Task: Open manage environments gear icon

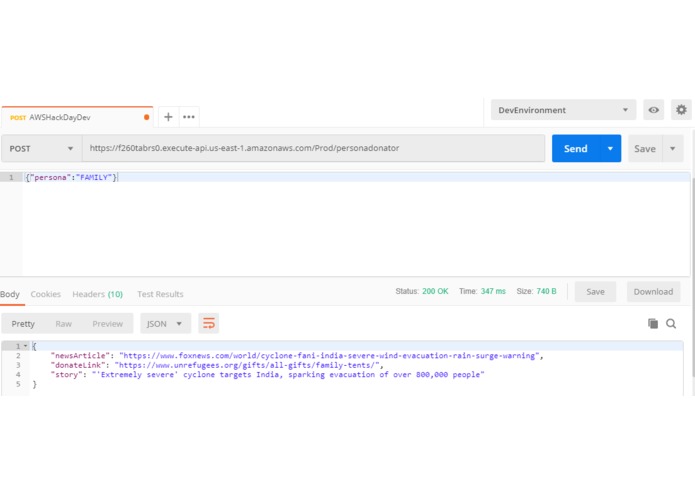Action: click(681, 110)
